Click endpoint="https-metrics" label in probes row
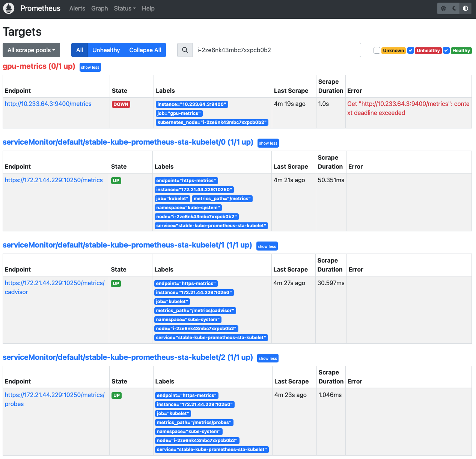476x459 pixels. [187, 396]
